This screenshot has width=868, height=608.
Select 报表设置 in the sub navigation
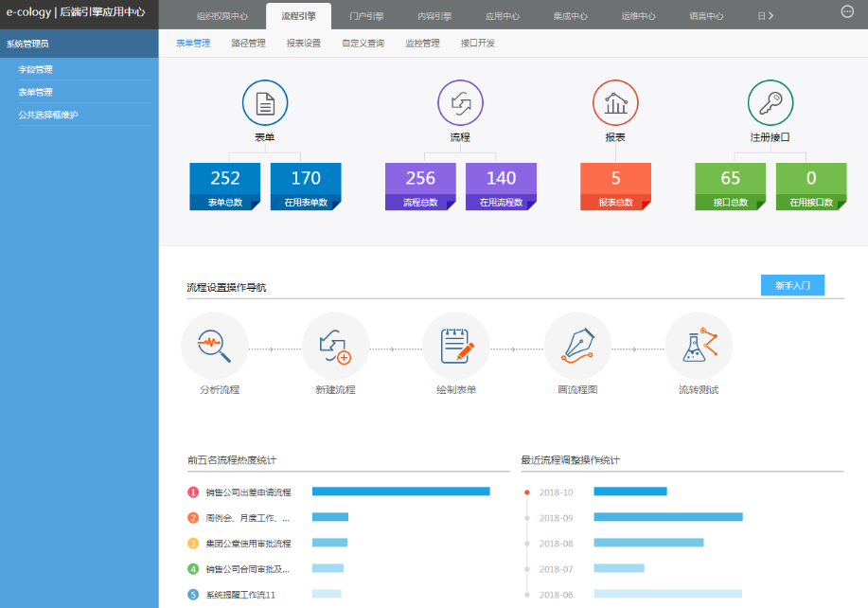coord(304,44)
